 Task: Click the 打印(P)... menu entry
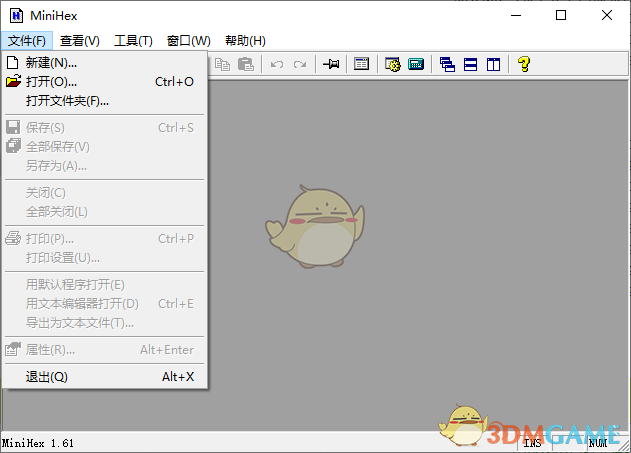click(105, 239)
